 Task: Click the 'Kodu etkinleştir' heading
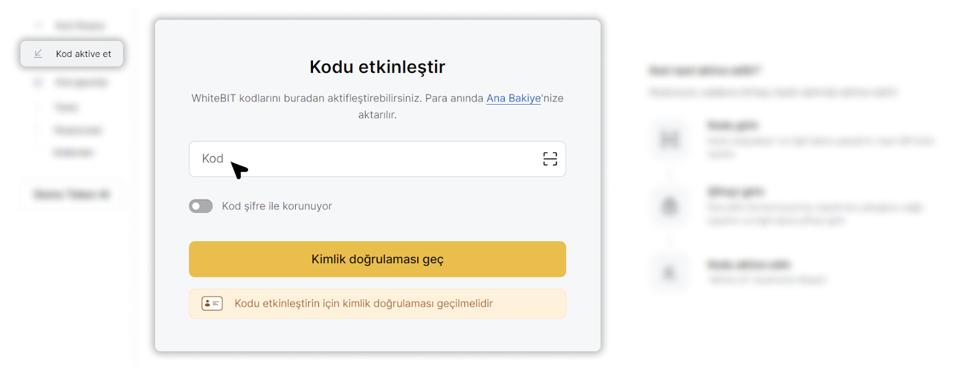[x=377, y=67]
